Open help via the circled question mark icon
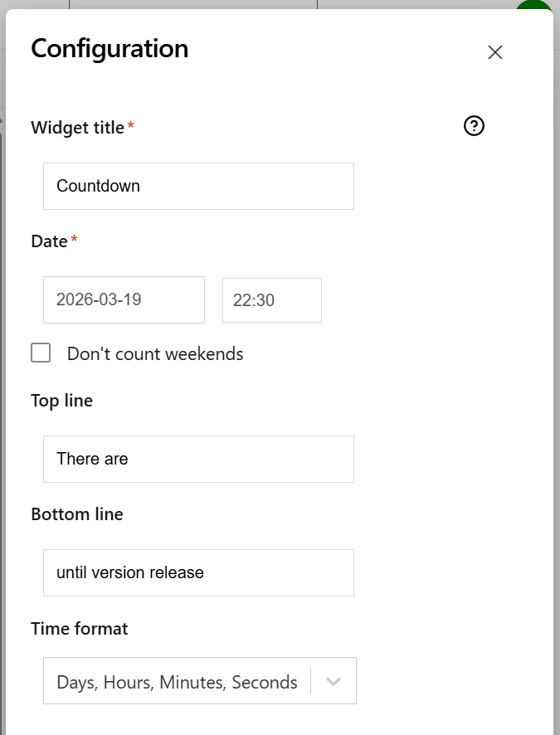 click(x=474, y=126)
